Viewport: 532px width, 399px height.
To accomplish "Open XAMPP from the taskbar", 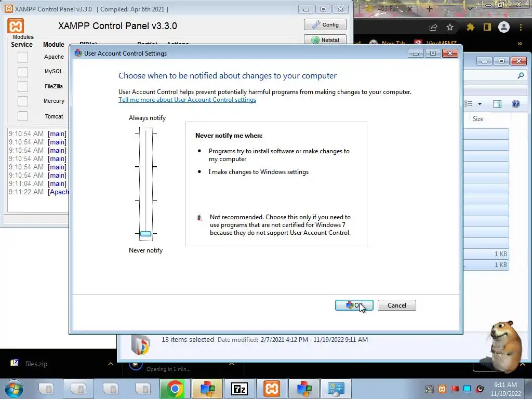I will click(271, 389).
